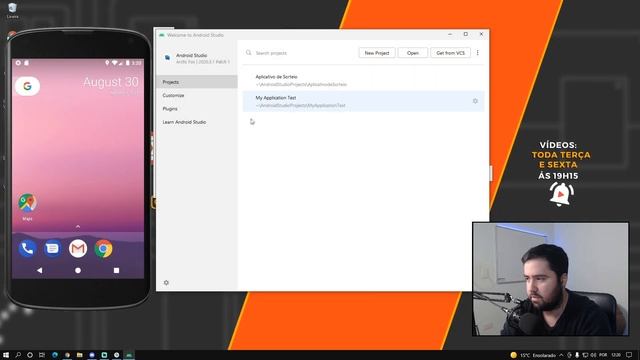Viewport: 640px width, 360px height.
Task: Open the three-dot options menu beside Get from VCS
Action: 478,53
